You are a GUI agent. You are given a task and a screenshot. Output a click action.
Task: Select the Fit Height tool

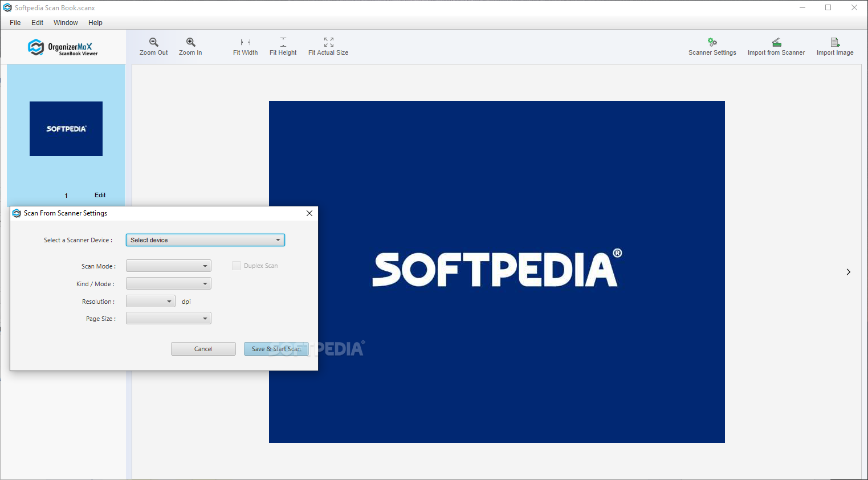tap(283, 47)
